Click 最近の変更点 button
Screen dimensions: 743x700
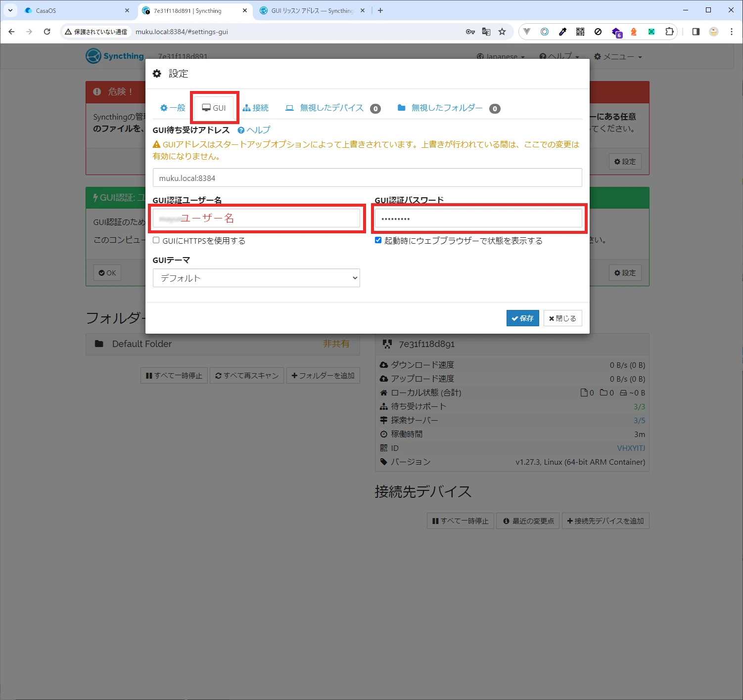tap(528, 521)
